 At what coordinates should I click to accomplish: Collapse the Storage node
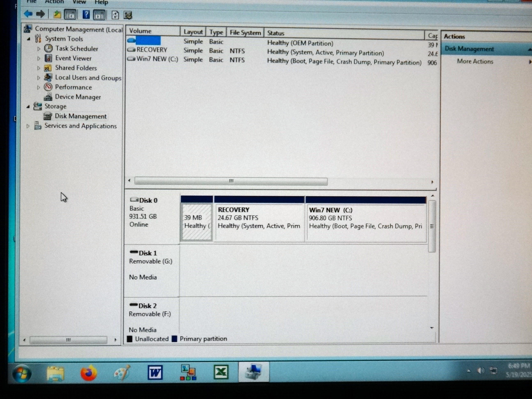[28, 107]
